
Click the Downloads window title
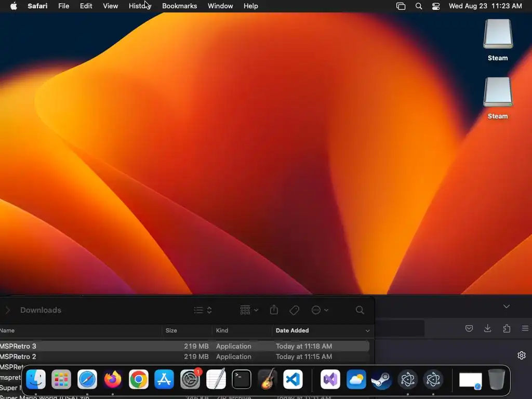point(41,310)
